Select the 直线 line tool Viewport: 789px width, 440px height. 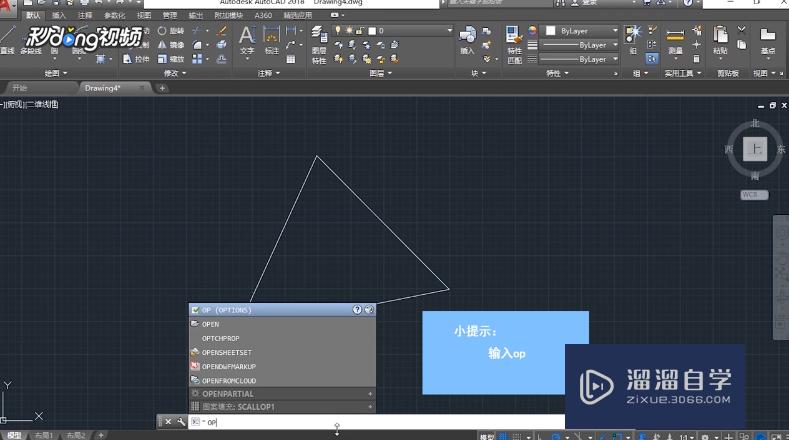coord(7,40)
